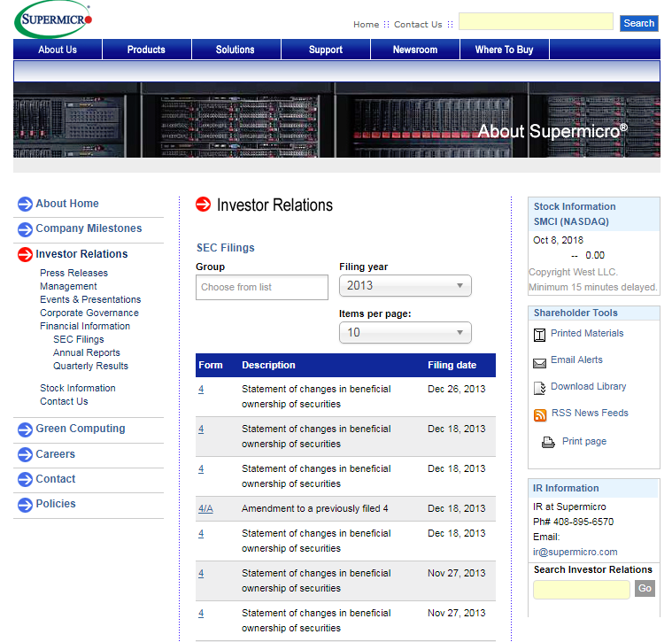
Task: Click the Print page printer icon
Action: click(x=548, y=442)
